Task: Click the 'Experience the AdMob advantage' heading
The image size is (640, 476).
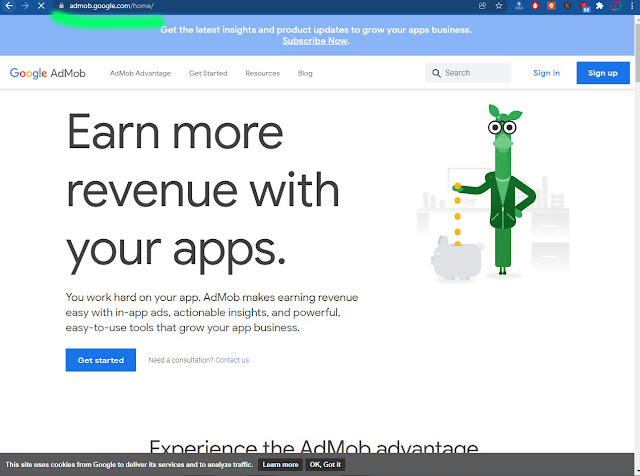Action: pyautogui.click(x=314, y=446)
